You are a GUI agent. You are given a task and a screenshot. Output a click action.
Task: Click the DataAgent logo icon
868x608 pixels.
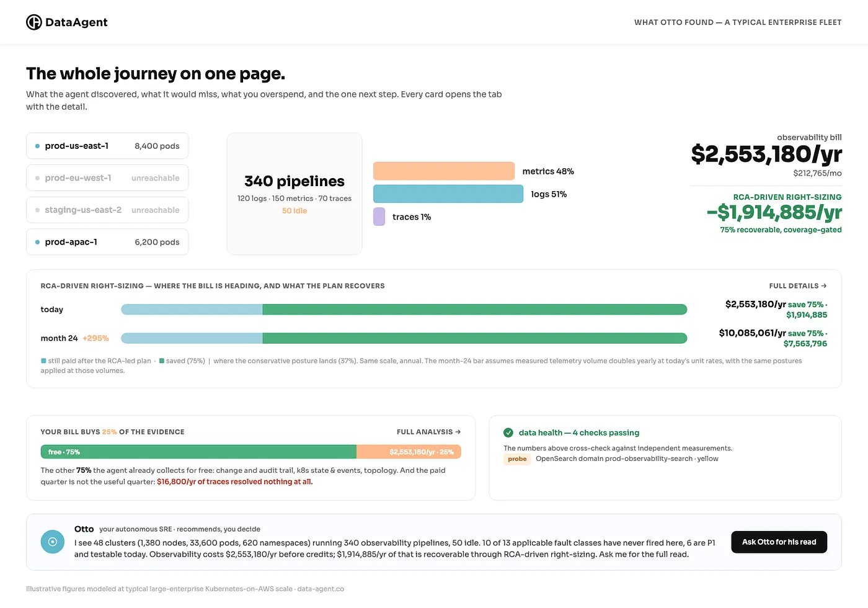tap(34, 22)
